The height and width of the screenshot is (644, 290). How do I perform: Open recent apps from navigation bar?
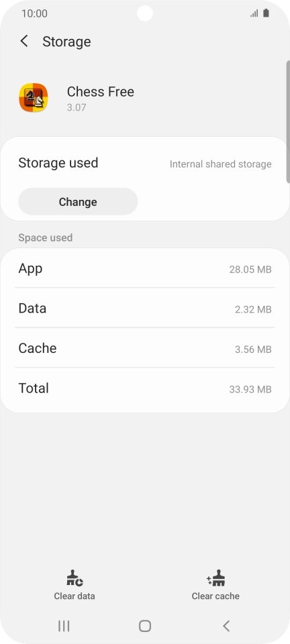click(x=64, y=626)
